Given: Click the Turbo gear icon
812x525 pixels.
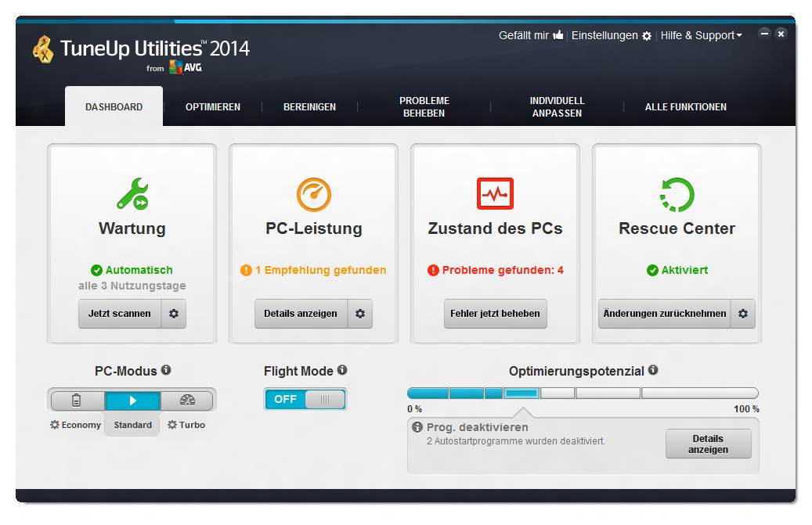Looking at the screenshot, I should click(172, 425).
